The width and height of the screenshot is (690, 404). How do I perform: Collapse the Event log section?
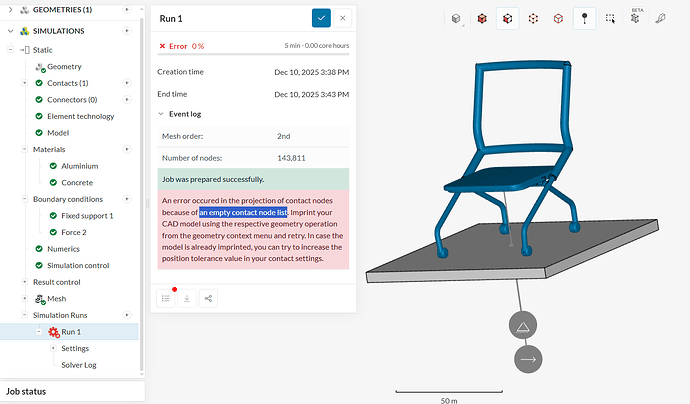(161, 114)
